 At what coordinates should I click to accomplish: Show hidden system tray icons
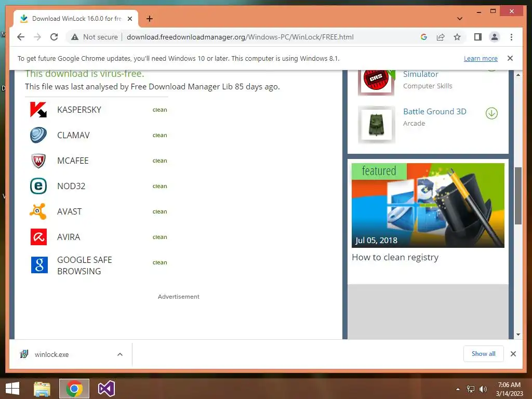click(458, 389)
